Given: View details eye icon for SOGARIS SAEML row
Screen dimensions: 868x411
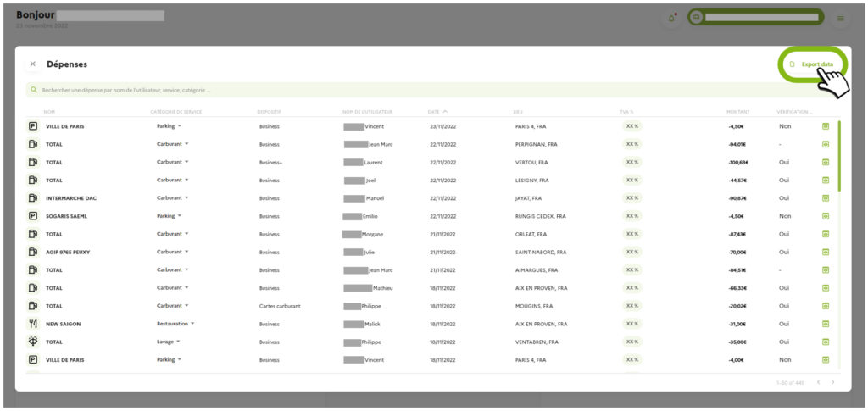Looking at the screenshot, I should pyautogui.click(x=825, y=216).
